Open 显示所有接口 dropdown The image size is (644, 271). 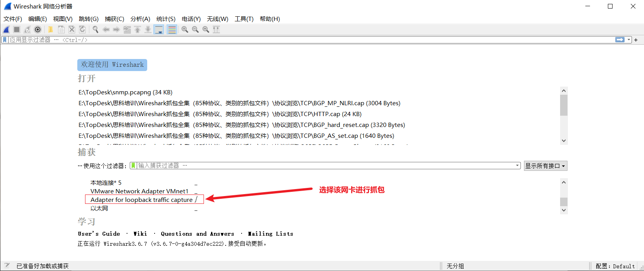pos(545,166)
